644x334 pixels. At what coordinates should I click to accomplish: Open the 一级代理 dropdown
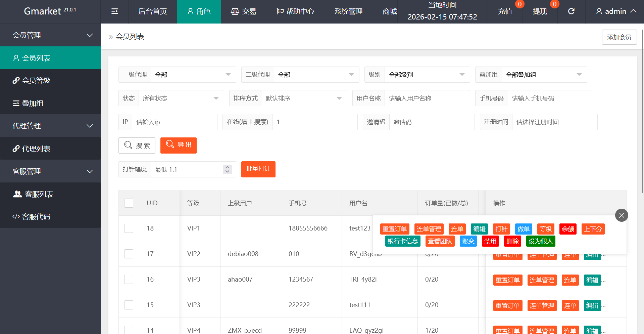pos(193,75)
